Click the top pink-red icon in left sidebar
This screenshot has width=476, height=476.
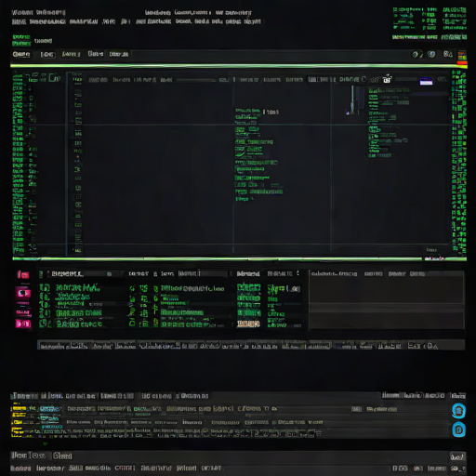point(23,274)
